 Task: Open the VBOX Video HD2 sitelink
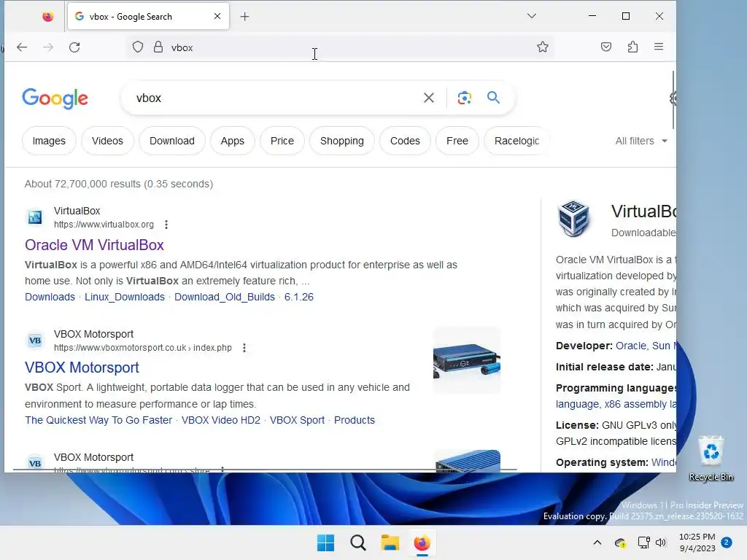pyautogui.click(x=221, y=420)
